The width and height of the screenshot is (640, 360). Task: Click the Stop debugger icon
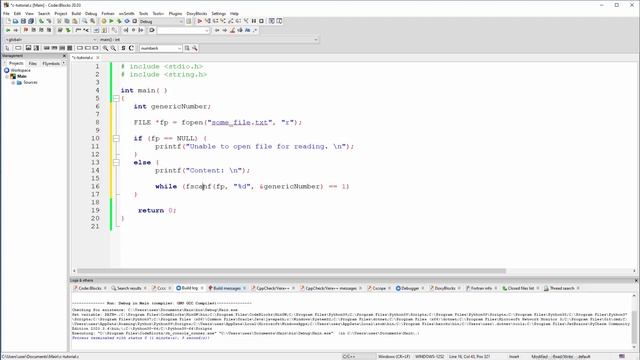tap(262, 21)
